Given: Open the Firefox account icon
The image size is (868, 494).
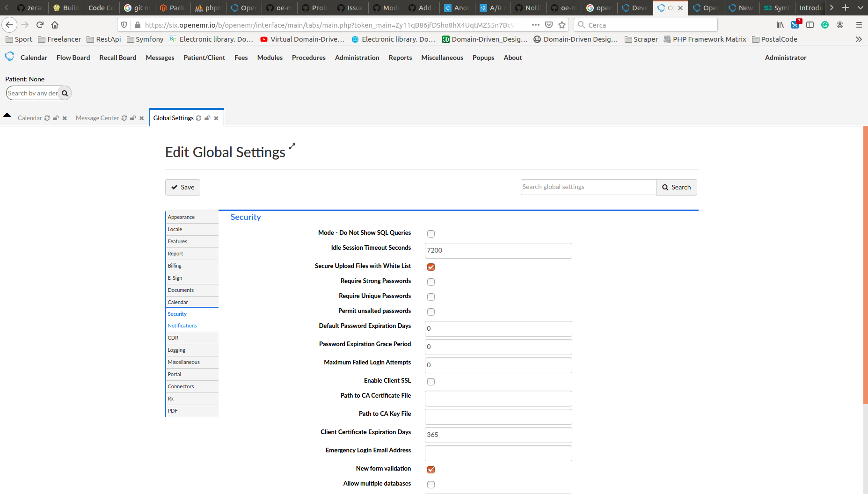Looking at the screenshot, I should point(840,25).
